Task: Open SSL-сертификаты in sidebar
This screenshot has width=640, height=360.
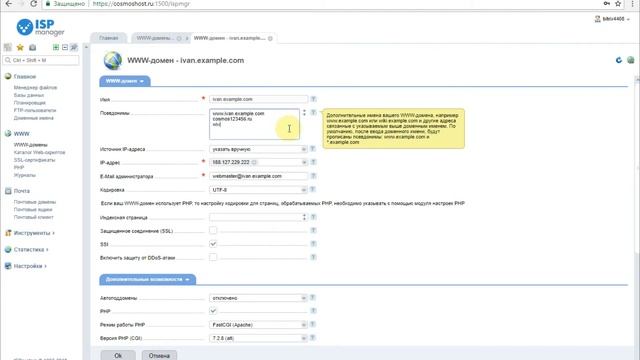Action: pos(34,160)
